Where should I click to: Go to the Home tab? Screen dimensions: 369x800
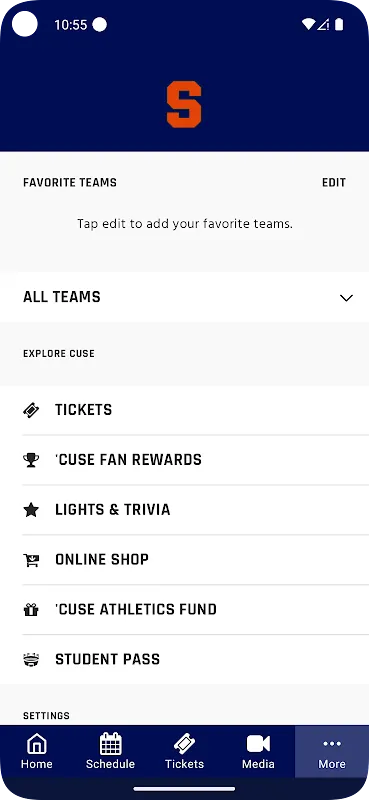pos(37,751)
